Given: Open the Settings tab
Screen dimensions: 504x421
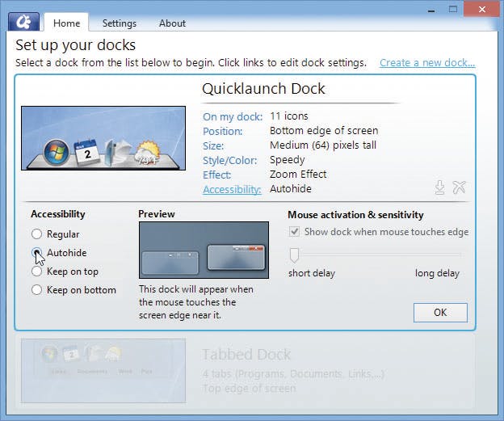Looking at the screenshot, I should [x=120, y=23].
